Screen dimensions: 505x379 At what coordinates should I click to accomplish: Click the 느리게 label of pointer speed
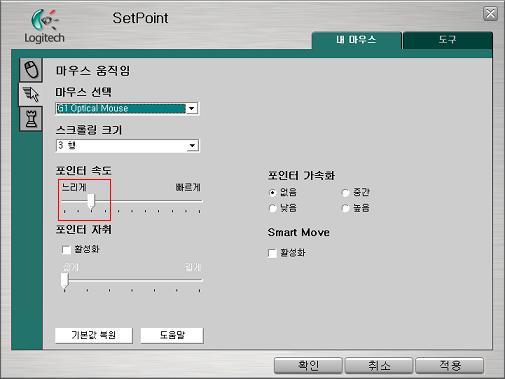click(x=74, y=187)
